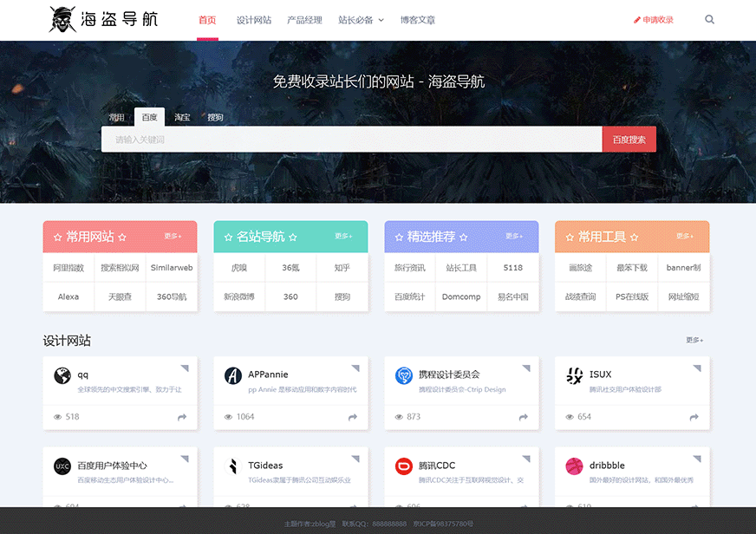
Task: Click the share arrow on the qq card
Action: [x=181, y=417]
